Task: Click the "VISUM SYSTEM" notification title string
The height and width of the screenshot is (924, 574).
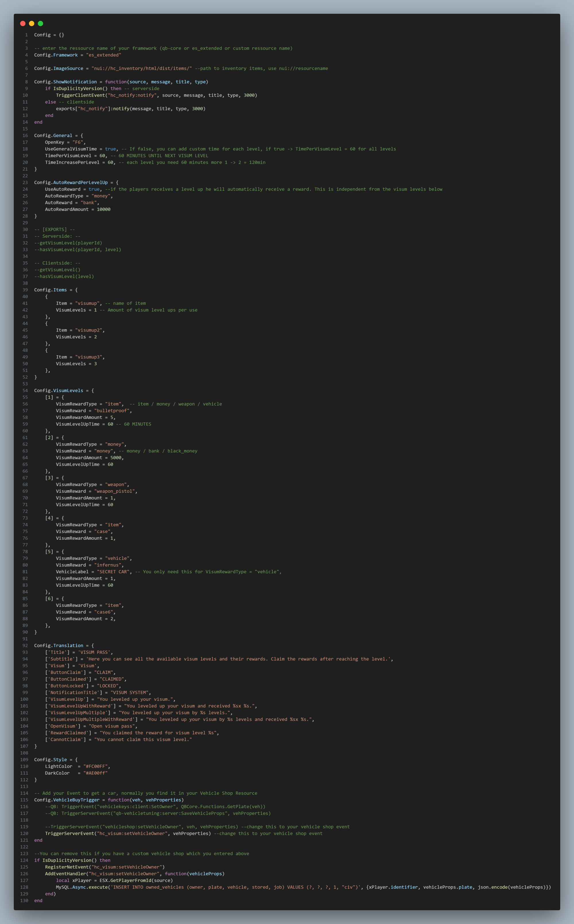Action: pos(129,693)
